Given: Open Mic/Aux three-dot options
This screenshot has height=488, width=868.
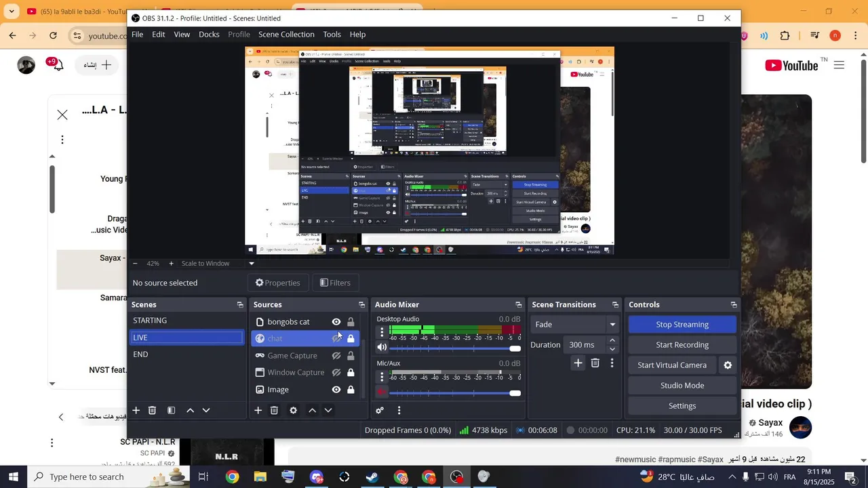Looking at the screenshot, I should click(x=382, y=377).
